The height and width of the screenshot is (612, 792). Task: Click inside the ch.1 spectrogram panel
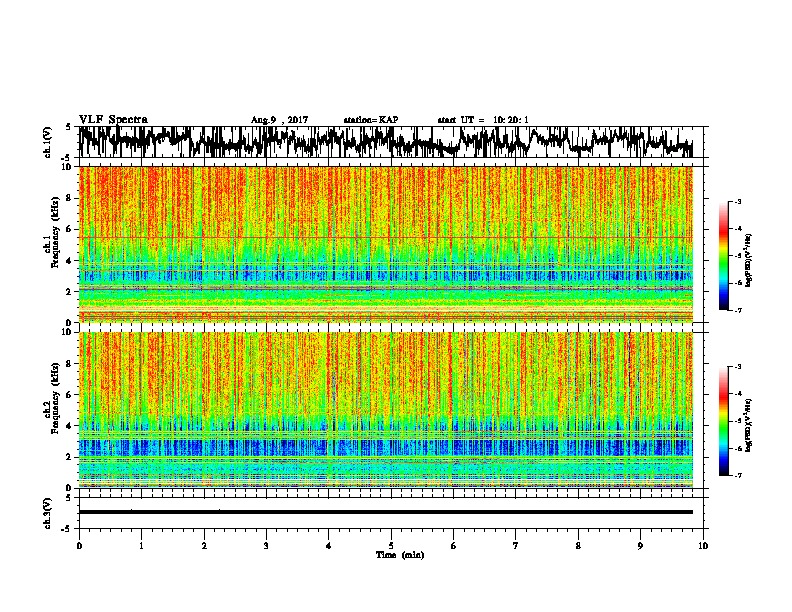[x=386, y=244]
